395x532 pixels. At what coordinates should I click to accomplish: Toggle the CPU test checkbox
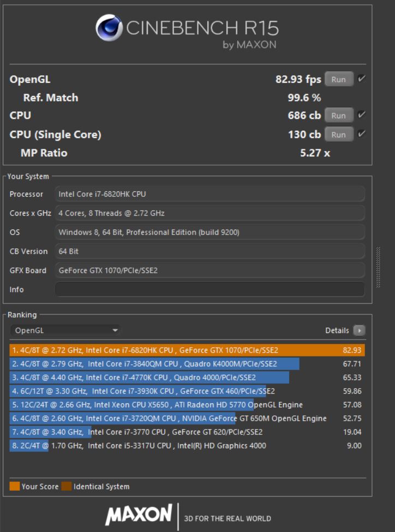[x=361, y=115]
